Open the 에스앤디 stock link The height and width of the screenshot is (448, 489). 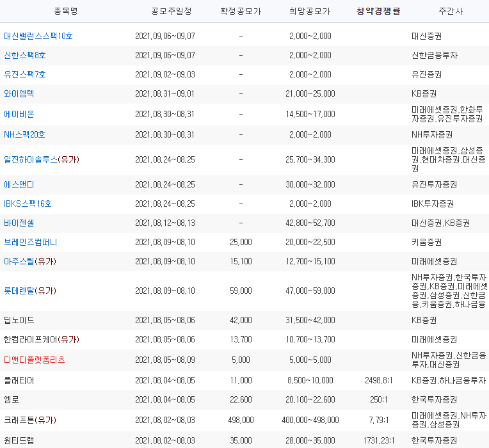[x=19, y=185]
